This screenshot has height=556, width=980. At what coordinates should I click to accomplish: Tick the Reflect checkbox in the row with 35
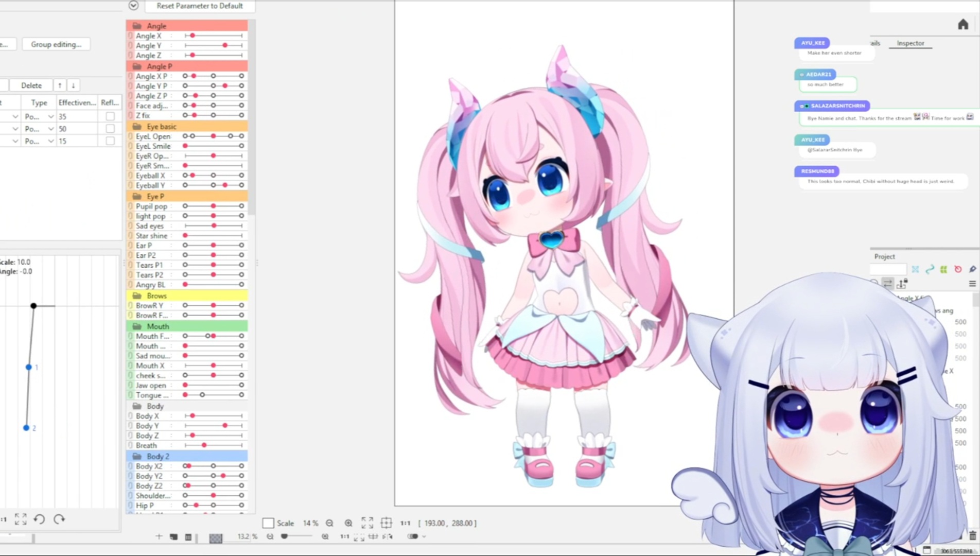pos(110,116)
